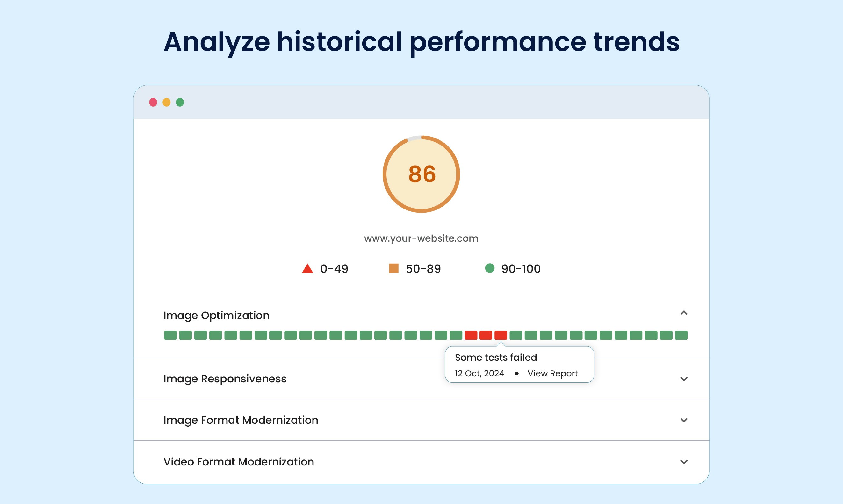Click the red triangle 0-49 legend icon
Screen dimensions: 843x504
point(307,268)
